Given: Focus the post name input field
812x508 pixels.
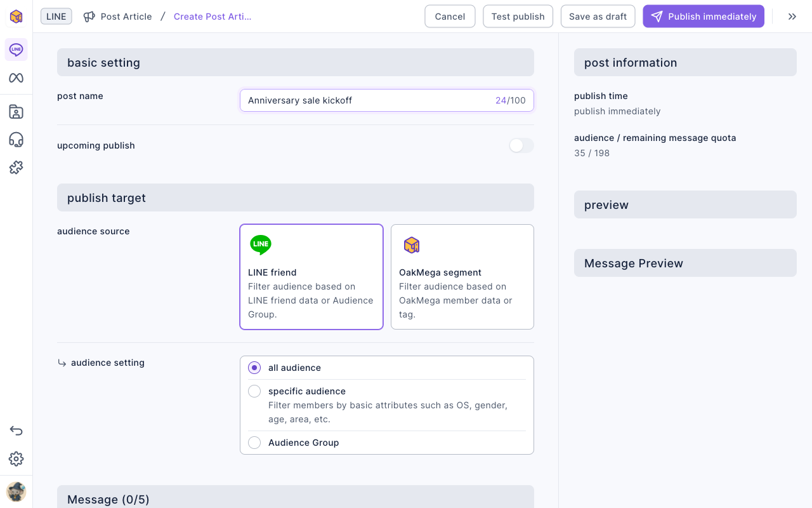Looking at the screenshot, I should click(x=387, y=100).
